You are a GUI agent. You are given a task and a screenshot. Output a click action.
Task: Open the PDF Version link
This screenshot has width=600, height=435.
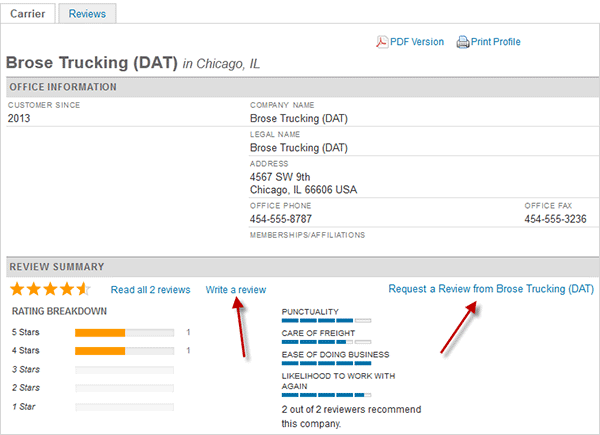[417, 42]
